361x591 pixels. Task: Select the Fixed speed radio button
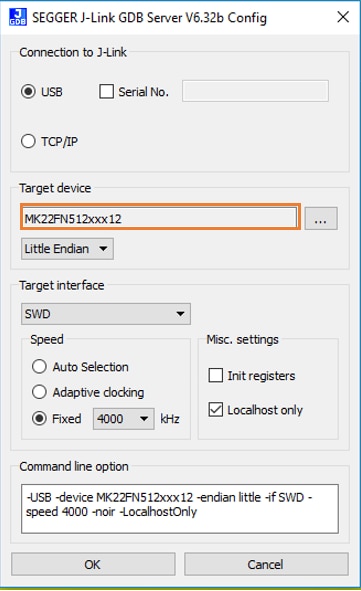click(39, 418)
